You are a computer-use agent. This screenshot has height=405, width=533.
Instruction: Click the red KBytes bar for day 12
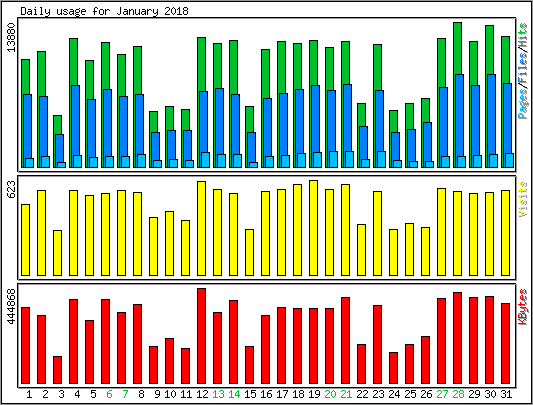pos(202,336)
